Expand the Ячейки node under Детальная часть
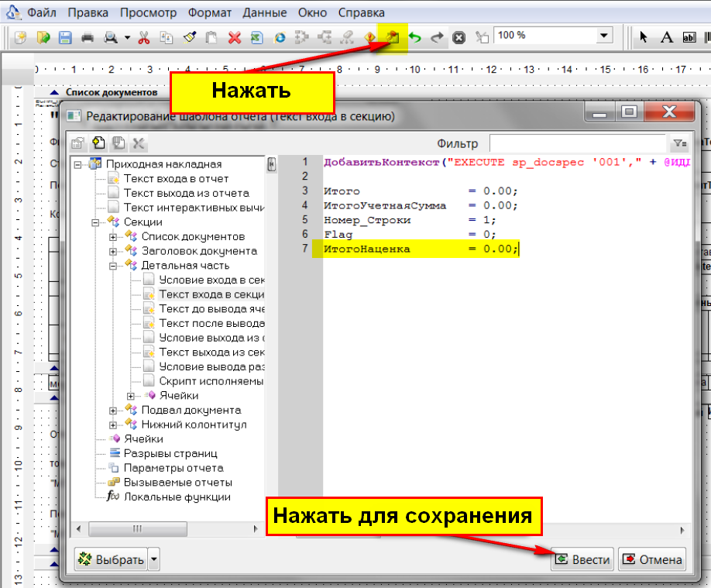 coord(131,396)
